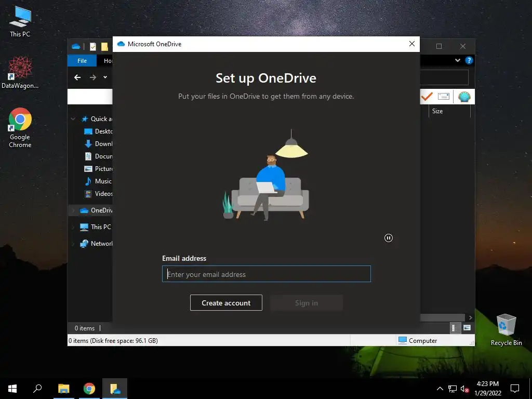Open File Explorer from the taskbar
Image resolution: width=532 pixels, height=399 pixels.
tap(63, 389)
